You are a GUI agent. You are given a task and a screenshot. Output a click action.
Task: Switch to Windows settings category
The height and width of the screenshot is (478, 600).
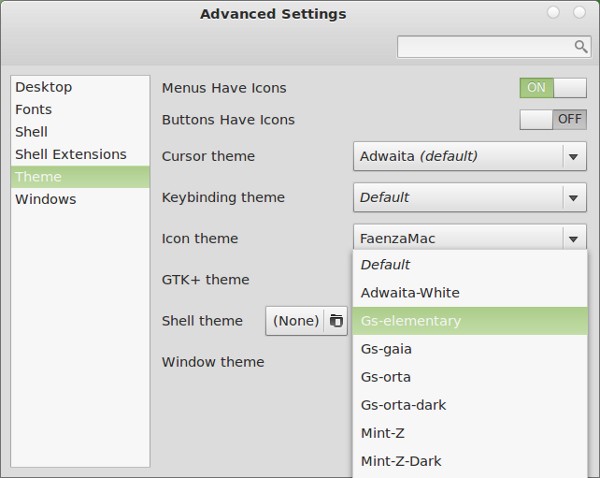[46, 200]
